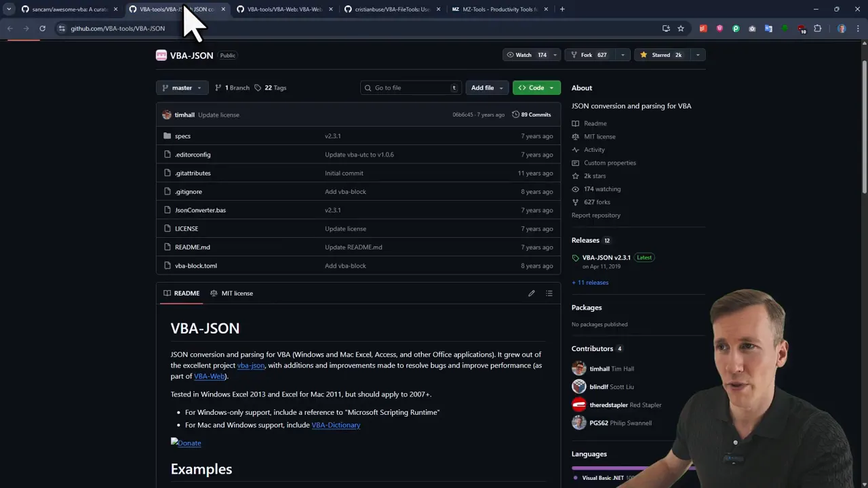Open the browser Extensions puzzle icon
Image resolution: width=868 pixels, height=488 pixels.
pyautogui.click(x=818, y=28)
